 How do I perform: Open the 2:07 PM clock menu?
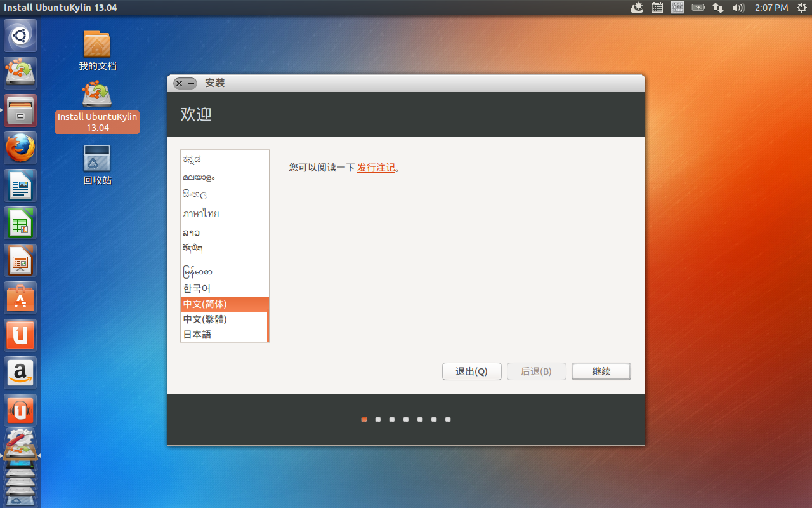(771, 8)
